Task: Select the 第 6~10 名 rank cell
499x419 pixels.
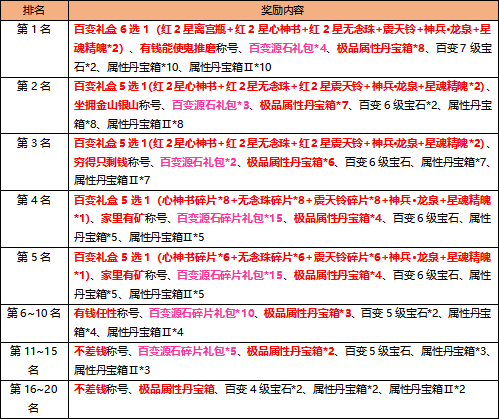Action: pos(34,323)
